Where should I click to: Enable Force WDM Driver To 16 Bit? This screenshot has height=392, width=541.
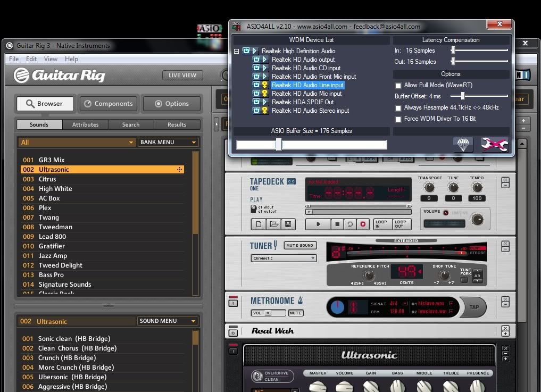click(398, 119)
